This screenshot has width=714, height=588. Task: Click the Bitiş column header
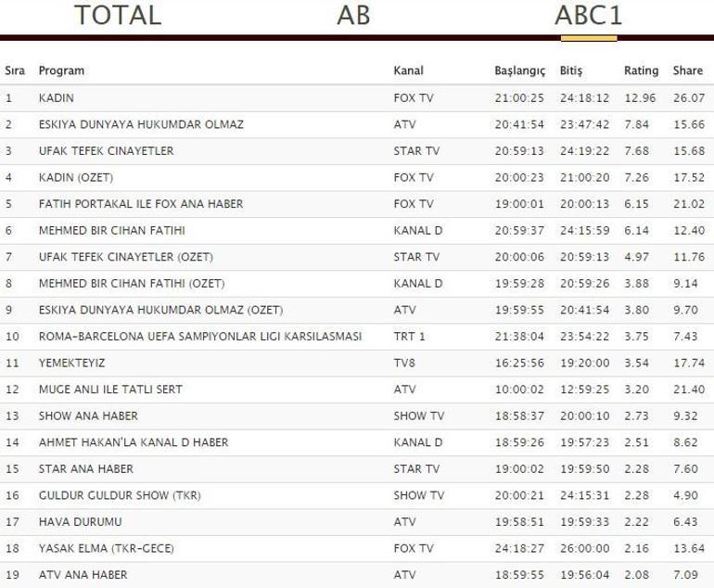(x=571, y=71)
